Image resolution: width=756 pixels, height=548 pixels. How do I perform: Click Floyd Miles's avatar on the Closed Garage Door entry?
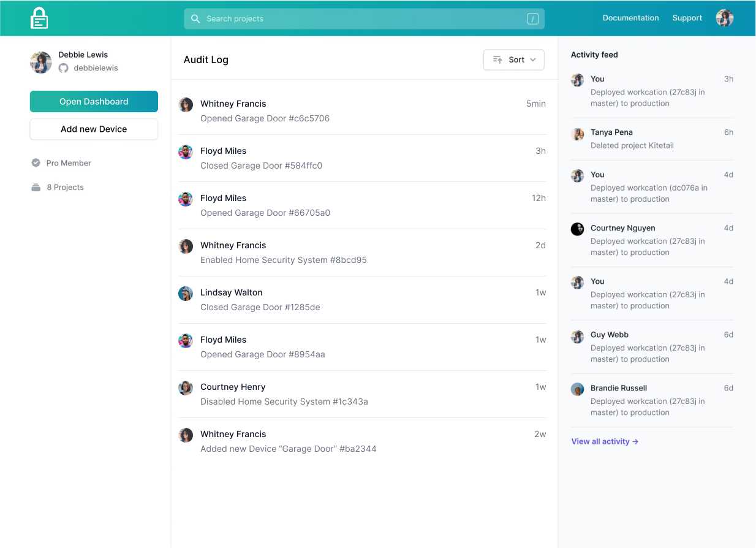point(186,152)
